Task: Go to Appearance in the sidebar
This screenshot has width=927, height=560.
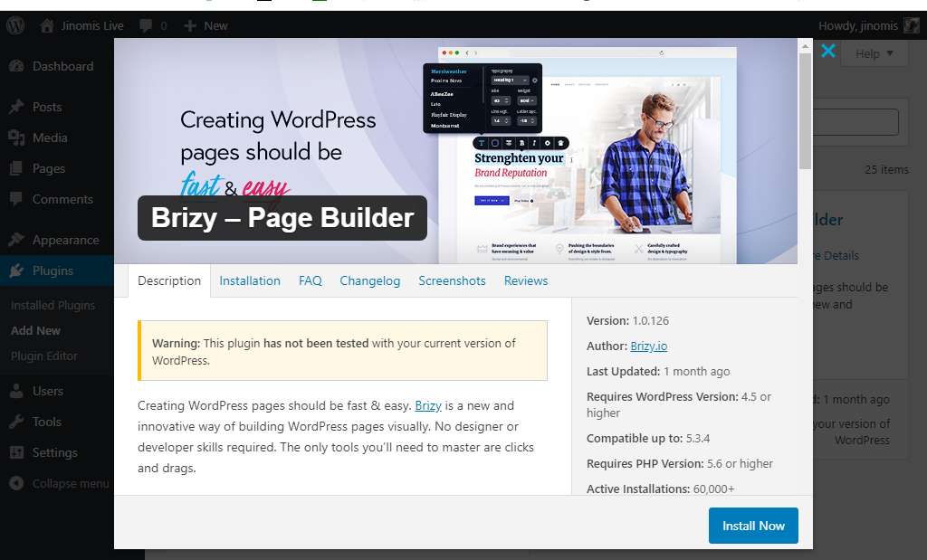Action: click(65, 240)
